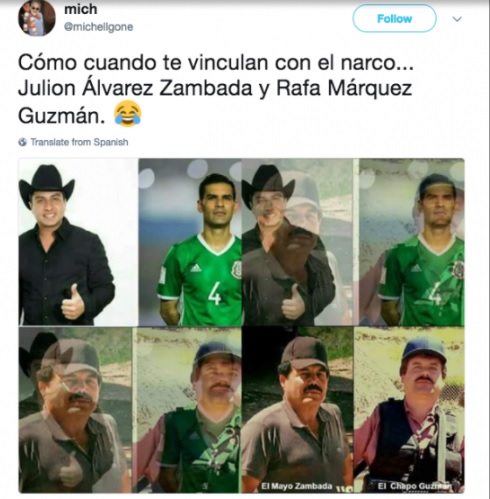Open the El Mayo Zambada photo

pyautogui.click(x=297, y=410)
